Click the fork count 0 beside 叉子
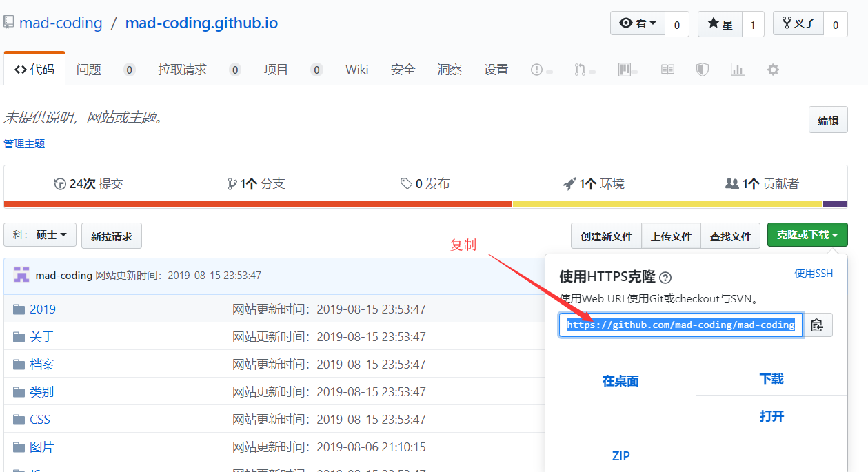This screenshot has height=472, width=868. tap(836, 24)
